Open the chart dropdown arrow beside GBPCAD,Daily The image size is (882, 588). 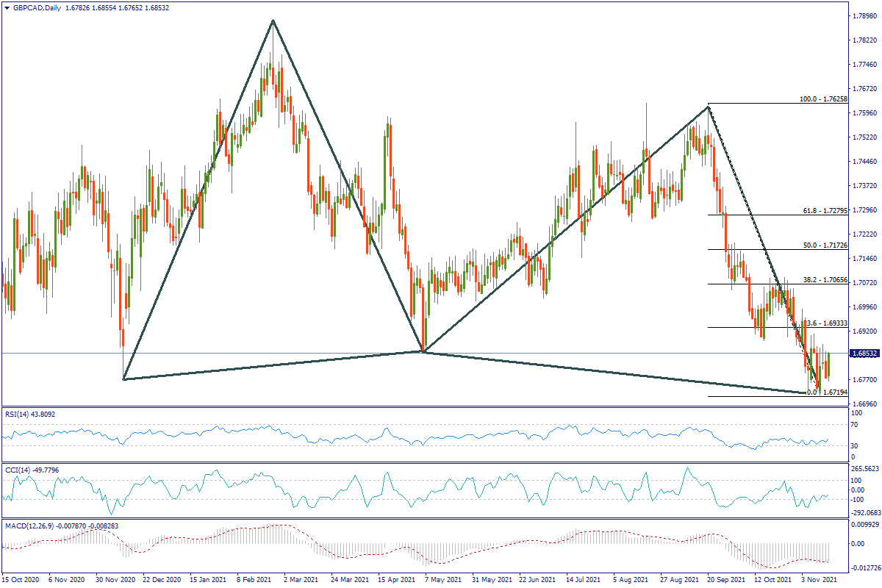tap(7, 7)
